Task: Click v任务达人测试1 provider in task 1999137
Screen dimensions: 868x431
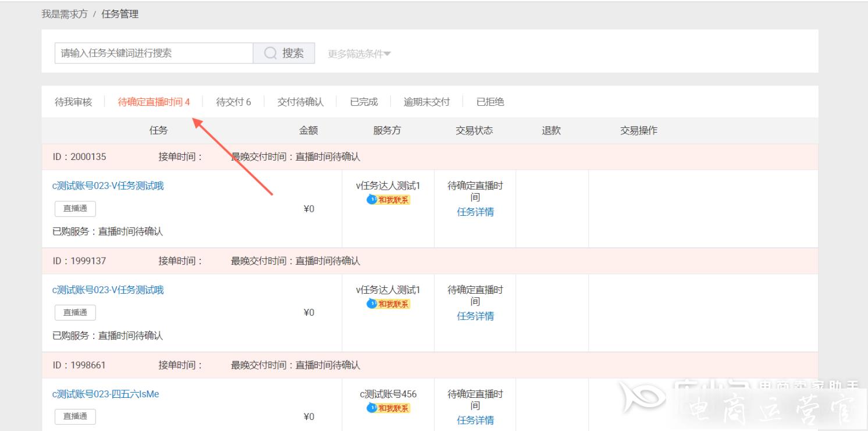Action: [388, 290]
